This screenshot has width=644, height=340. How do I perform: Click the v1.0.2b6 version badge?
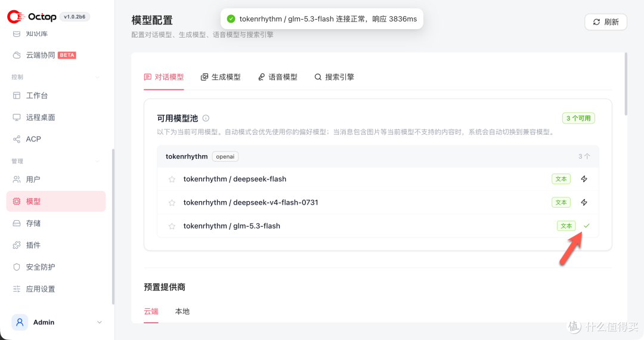[x=75, y=17]
